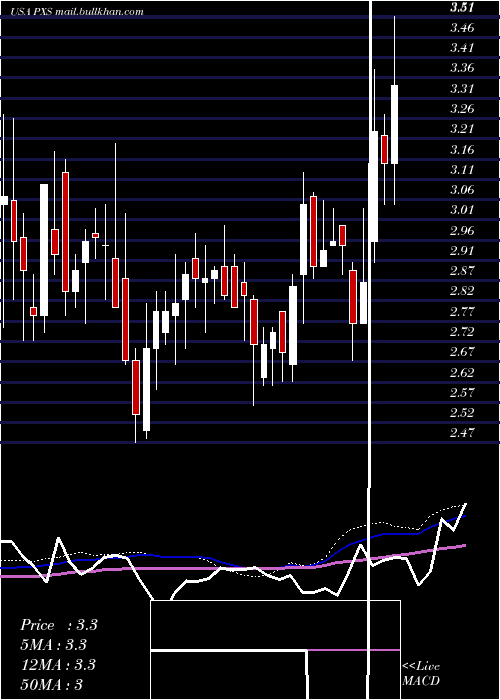Click the 3.41 price axis label
500x700 pixels.
point(462,48)
